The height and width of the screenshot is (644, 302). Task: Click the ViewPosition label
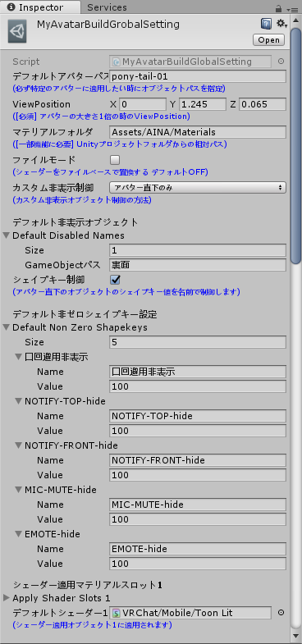tap(41, 104)
